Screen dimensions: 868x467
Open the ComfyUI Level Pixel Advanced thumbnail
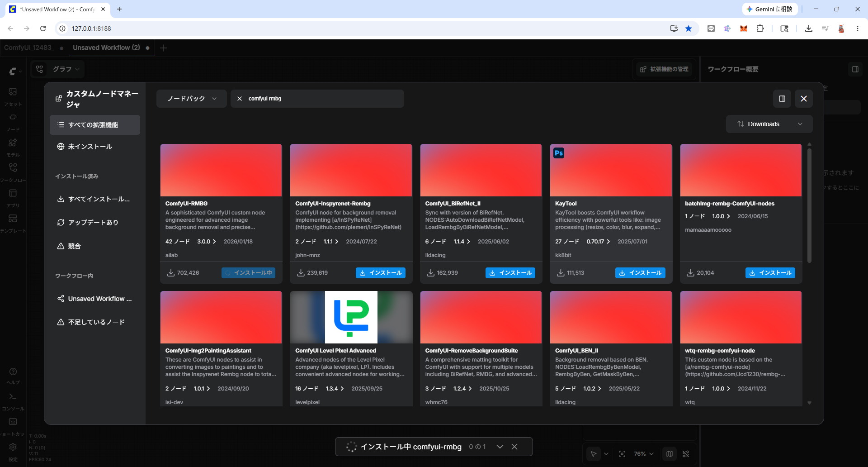351,317
